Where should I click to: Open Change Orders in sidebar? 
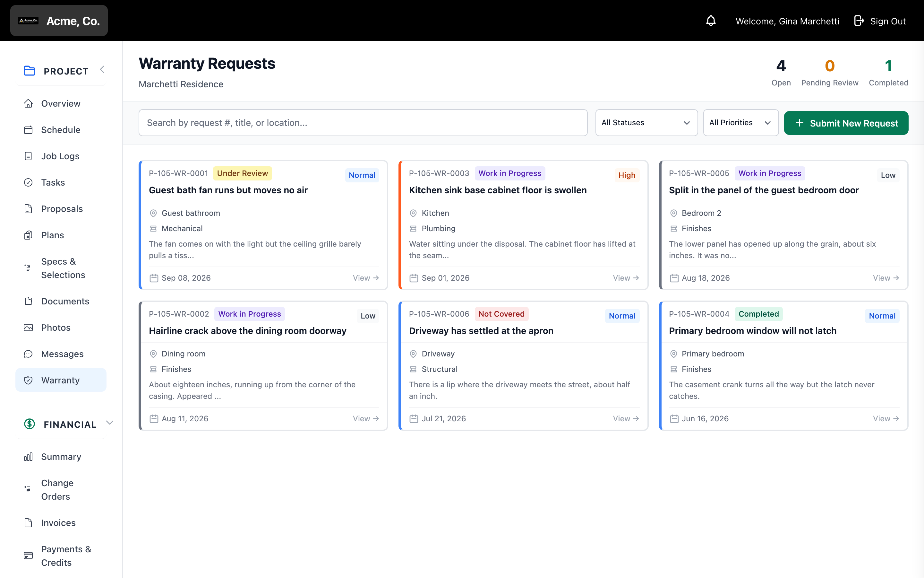click(61, 490)
